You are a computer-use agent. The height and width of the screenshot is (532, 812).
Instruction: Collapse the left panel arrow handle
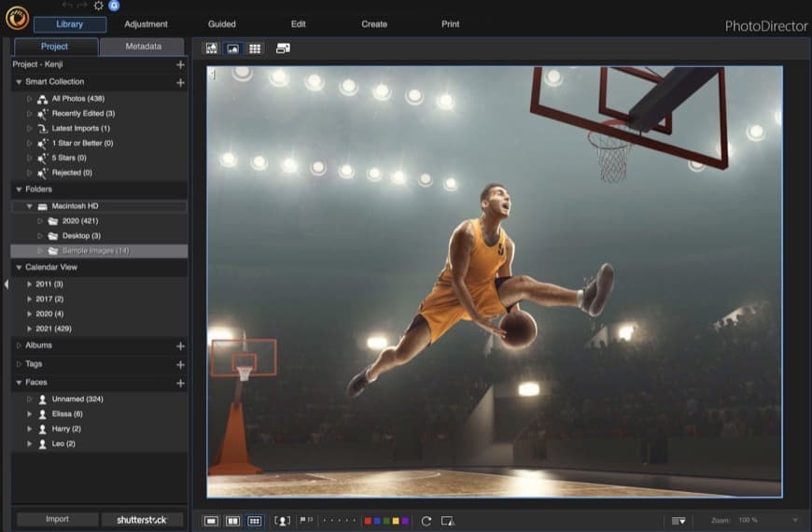pyautogui.click(x=6, y=284)
